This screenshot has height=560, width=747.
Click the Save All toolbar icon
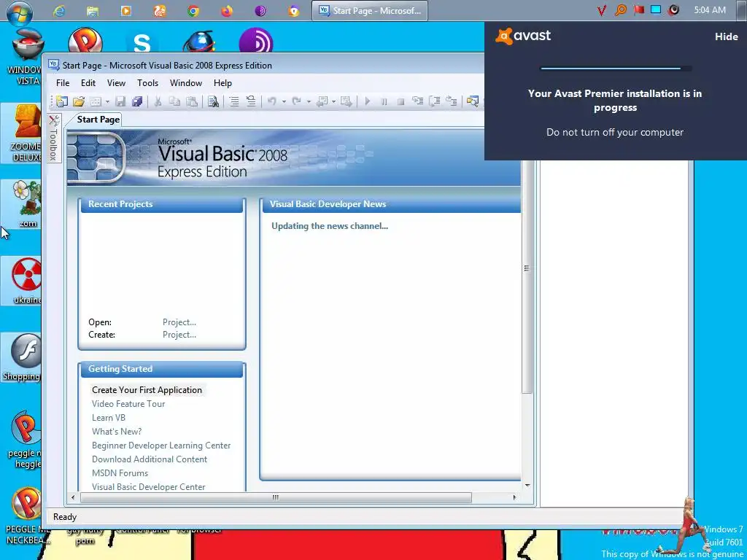point(137,101)
